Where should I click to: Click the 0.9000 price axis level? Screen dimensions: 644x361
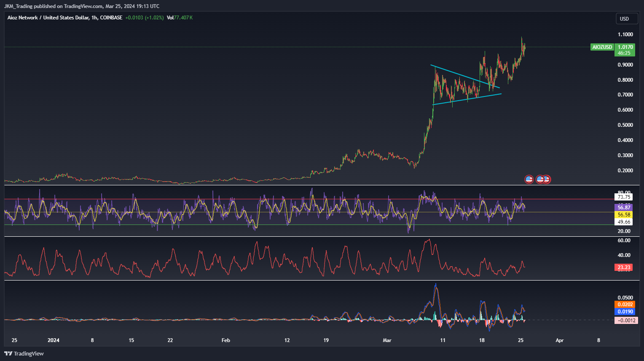[625, 65]
